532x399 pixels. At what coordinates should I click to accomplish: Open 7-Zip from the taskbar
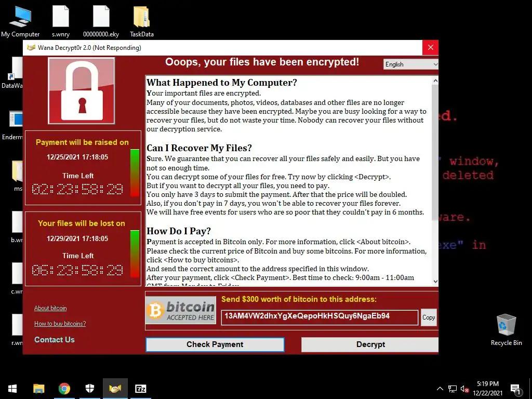point(140,389)
